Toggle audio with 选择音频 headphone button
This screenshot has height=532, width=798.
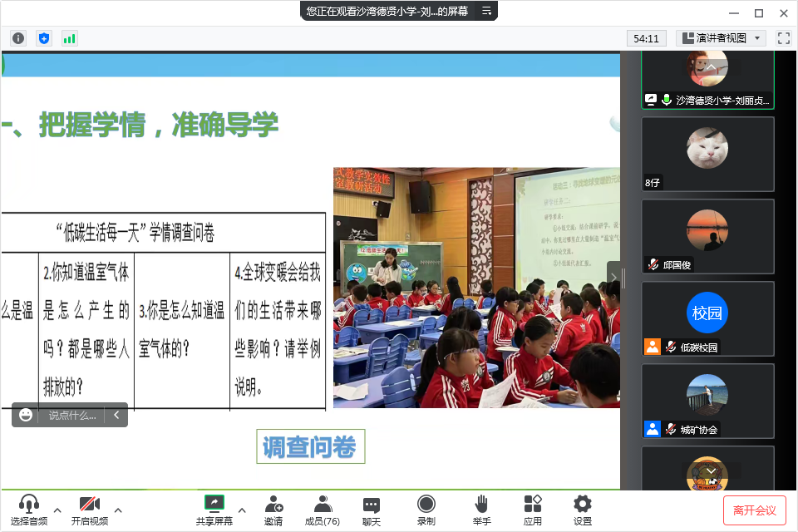[x=29, y=509]
